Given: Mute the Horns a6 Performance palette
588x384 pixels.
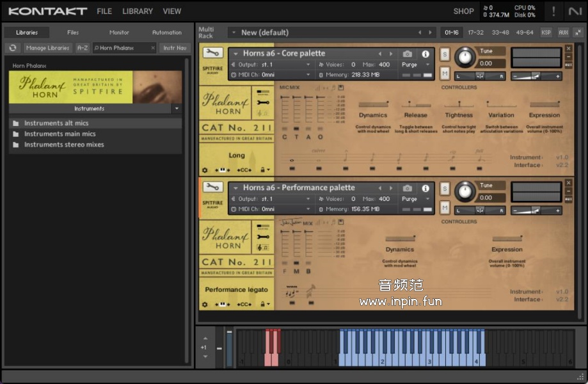Looking at the screenshot, I should click(x=445, y=207).
